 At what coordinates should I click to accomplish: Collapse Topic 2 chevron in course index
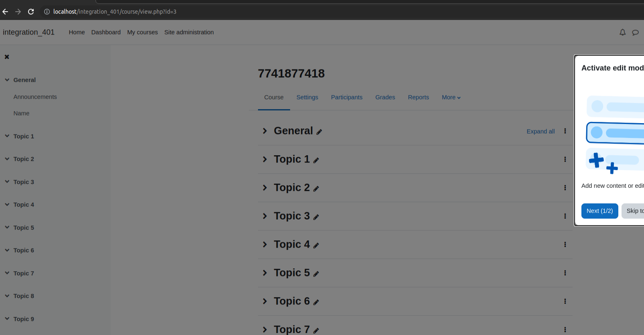coord(7,159)
